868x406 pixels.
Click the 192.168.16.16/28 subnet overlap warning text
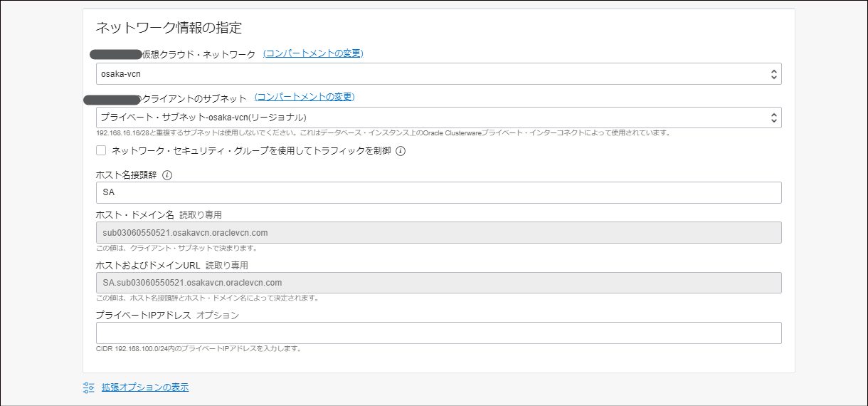[x=383, y=133]
